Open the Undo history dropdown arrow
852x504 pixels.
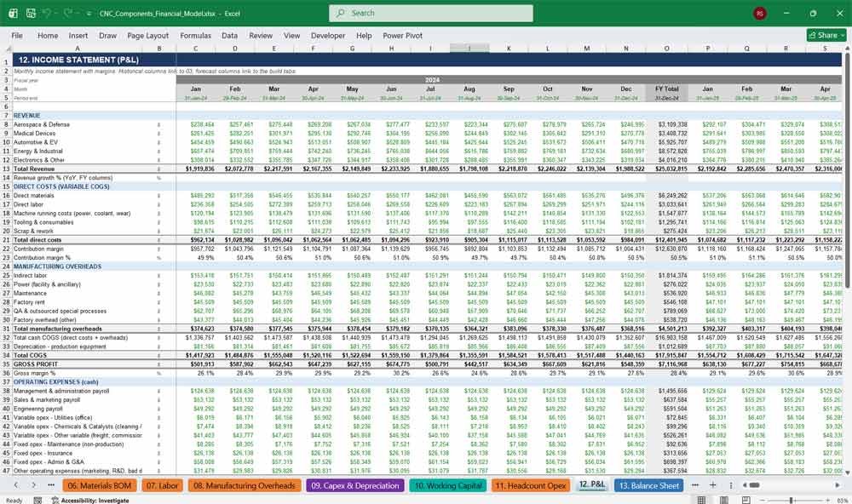point(56,14)
